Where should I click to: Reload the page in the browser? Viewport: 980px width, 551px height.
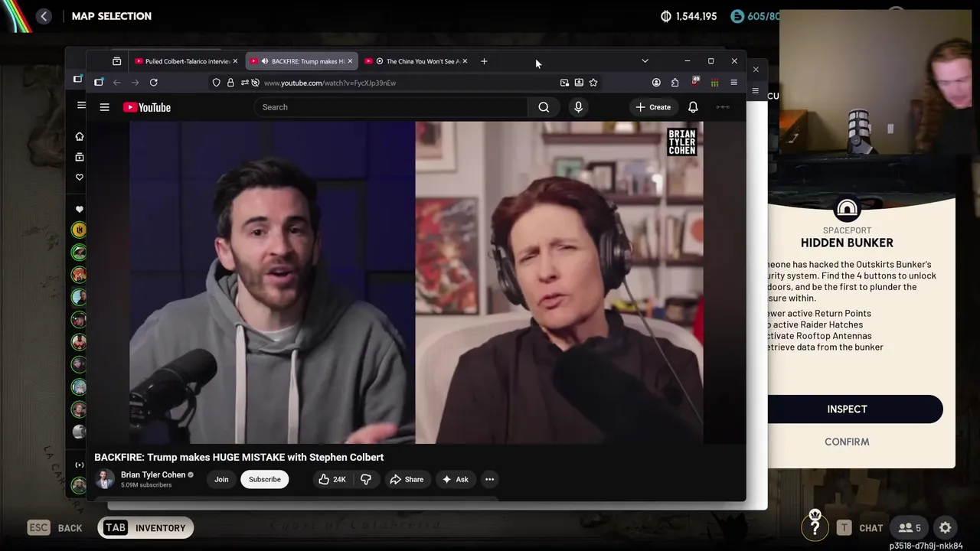154,83
